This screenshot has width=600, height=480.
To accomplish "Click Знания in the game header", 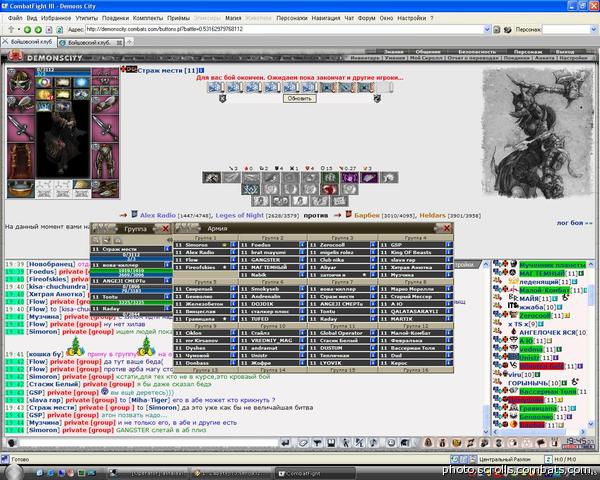I will [394, 52].
